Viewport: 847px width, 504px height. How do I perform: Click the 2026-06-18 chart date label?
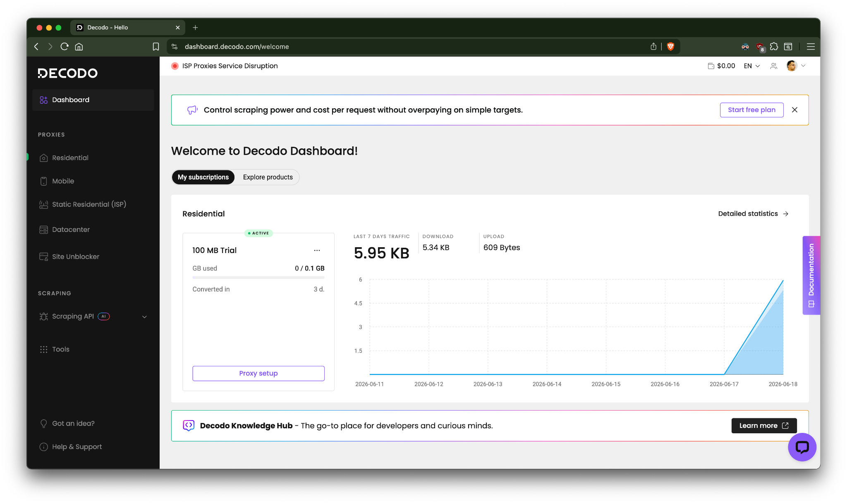[x=782, y=384]
